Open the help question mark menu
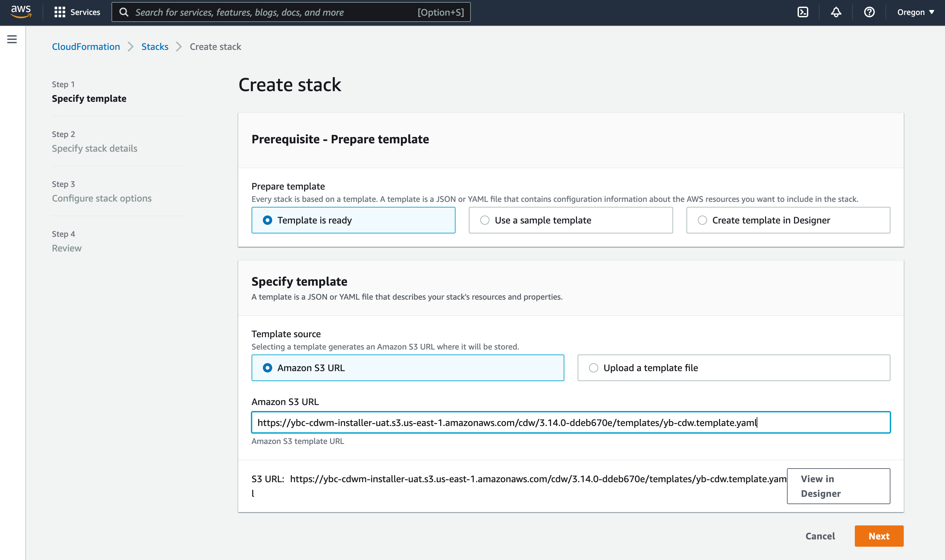 (869, 12)
